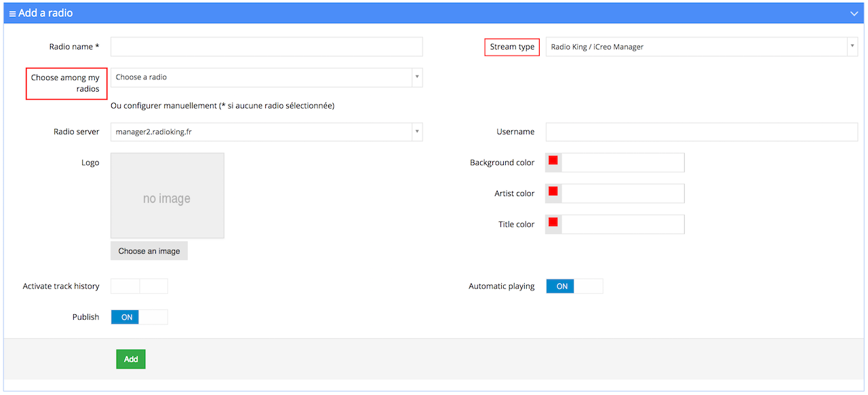868x395 pixels.
Task: Enable the Activate track history toggle
Action: click(139, 286)
